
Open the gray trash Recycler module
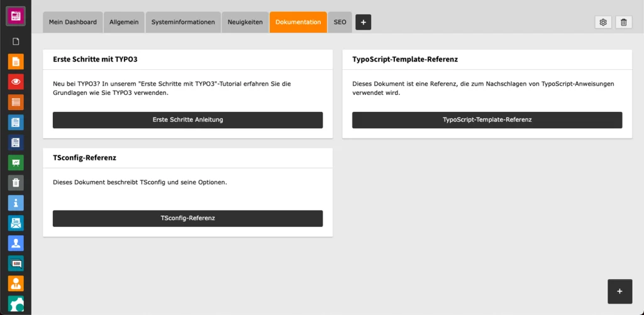(16, 182)
